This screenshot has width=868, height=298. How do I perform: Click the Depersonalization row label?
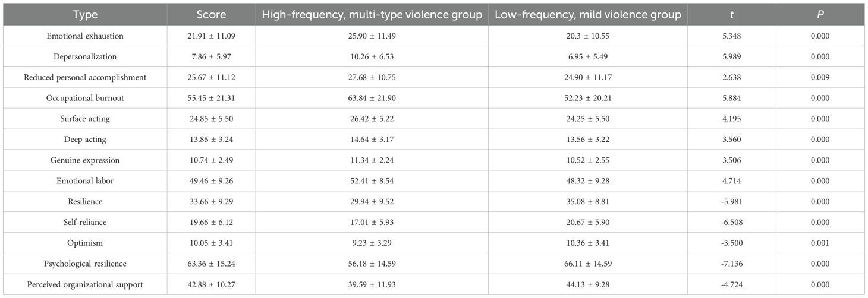tap(85, 56)
